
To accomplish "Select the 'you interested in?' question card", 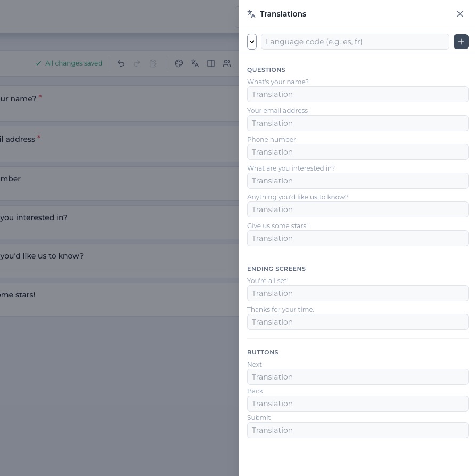I will 119,222.
